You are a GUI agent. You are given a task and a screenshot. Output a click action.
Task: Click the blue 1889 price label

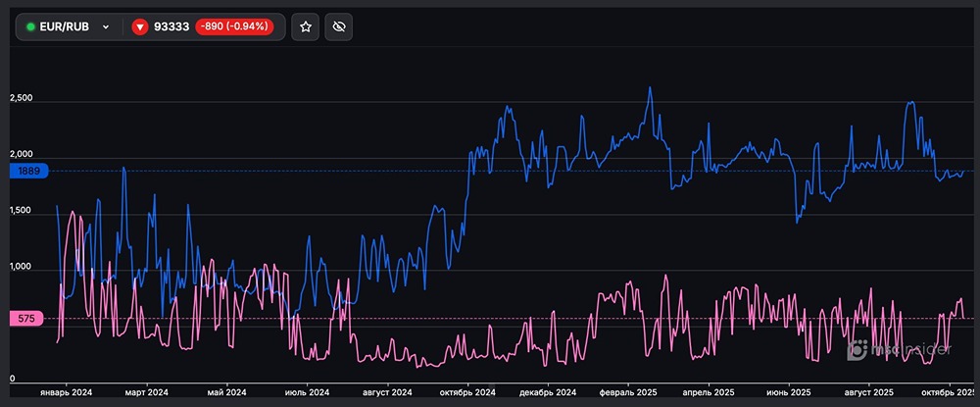pyautogui.click(x=28, y=172)
